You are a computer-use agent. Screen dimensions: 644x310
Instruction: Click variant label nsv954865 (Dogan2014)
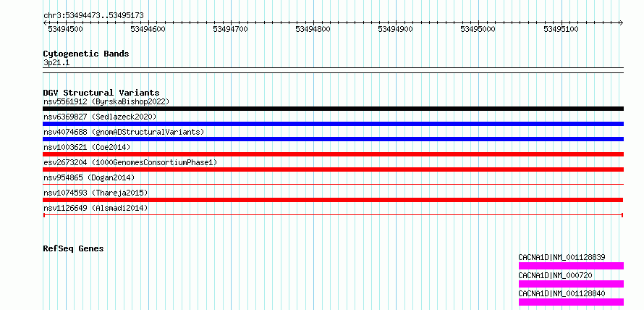click(89, 177)
